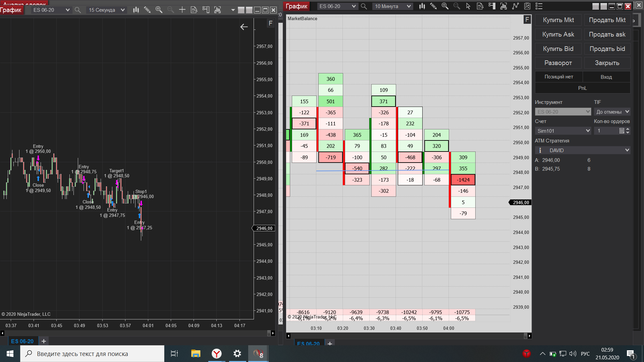Select drawing tools pencil in right chart
Viewport: 644px width, 362px height.
click(433, 6)
